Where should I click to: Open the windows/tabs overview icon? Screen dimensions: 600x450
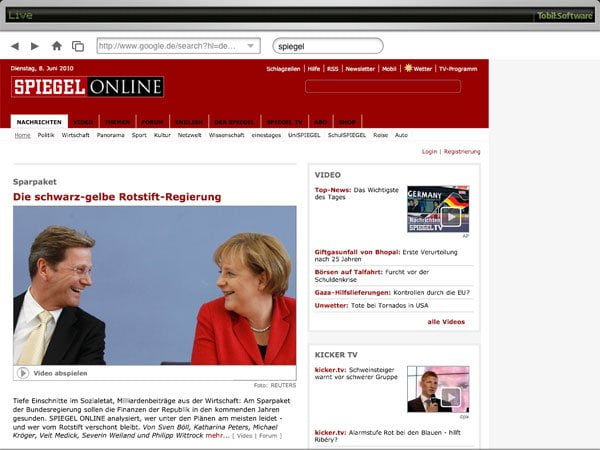pos(78,46)
